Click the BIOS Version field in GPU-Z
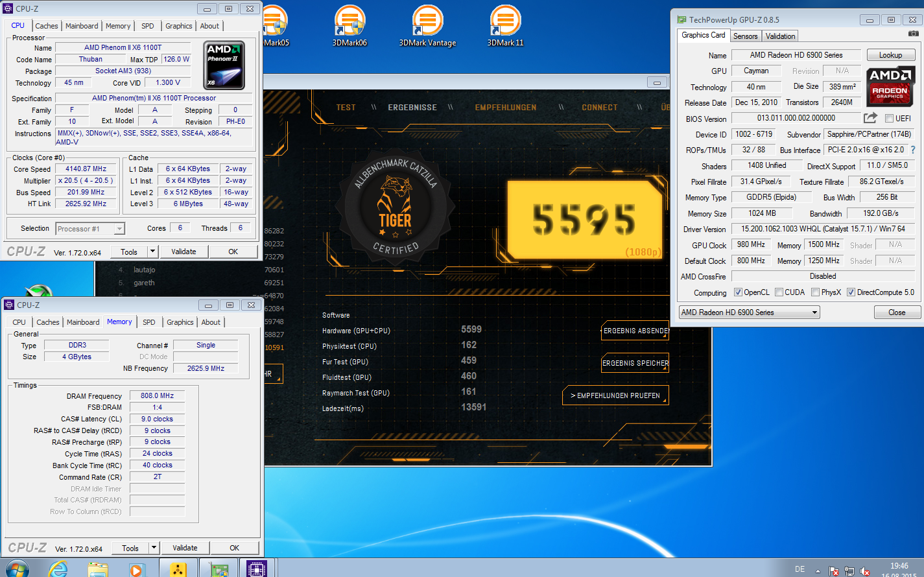 (796, 118)
